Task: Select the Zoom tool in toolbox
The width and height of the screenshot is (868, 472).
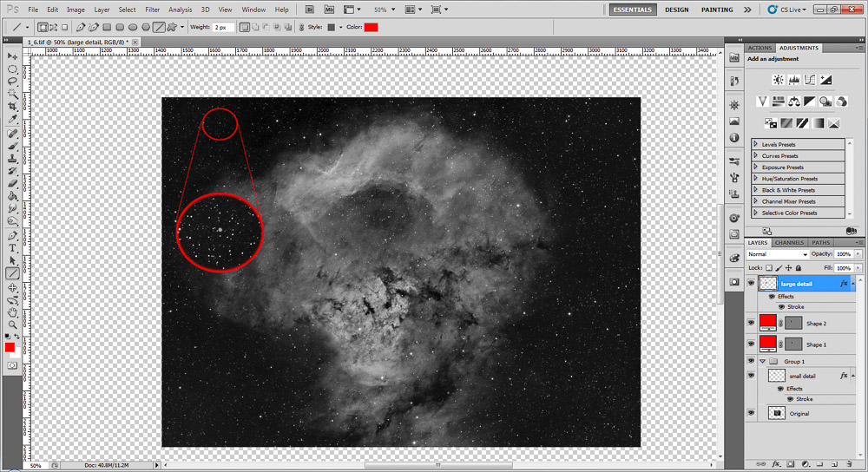Action: (x=12, y=324)
